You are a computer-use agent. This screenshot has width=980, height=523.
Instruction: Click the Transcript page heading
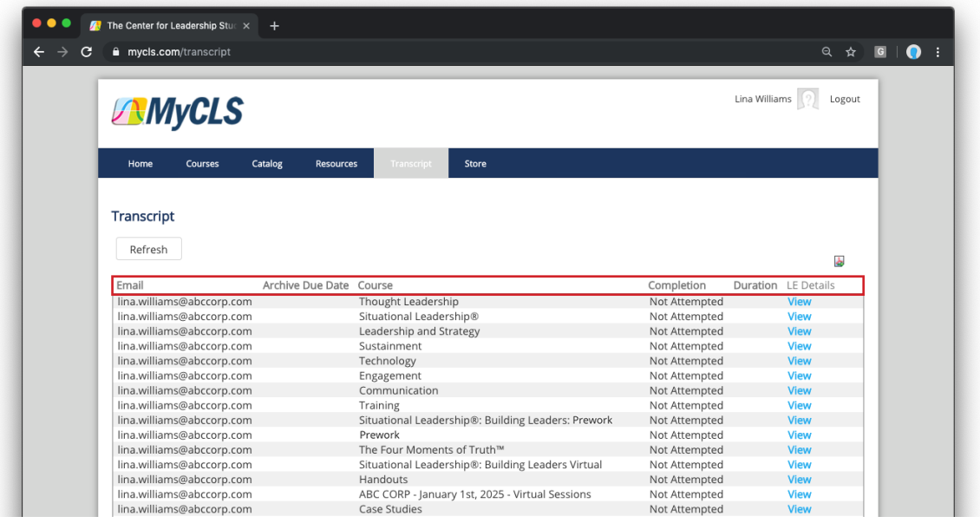pos(142,216)
